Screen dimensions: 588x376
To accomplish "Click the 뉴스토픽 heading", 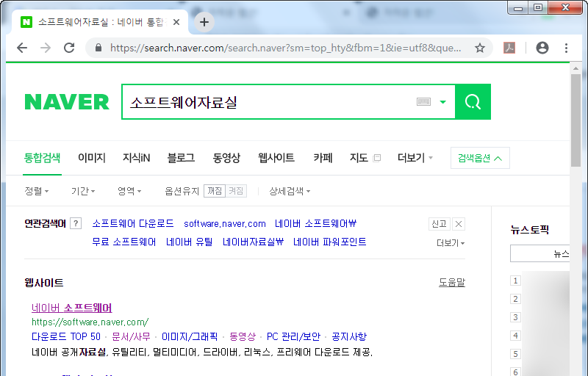I will [x=529, y=230].
